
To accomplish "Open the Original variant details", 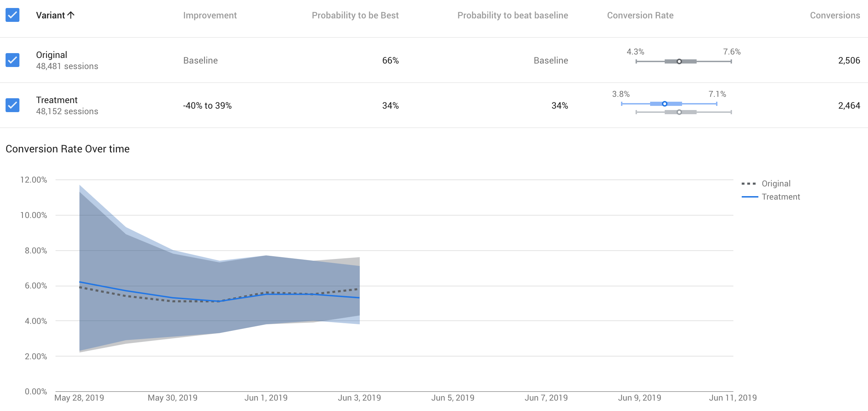I will click(x=52, y=54).
